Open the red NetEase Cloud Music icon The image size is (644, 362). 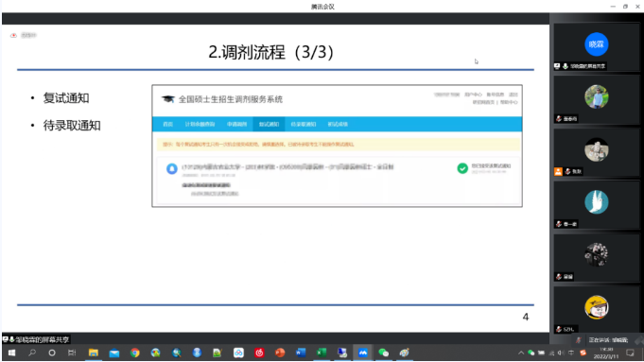[259, 353]
